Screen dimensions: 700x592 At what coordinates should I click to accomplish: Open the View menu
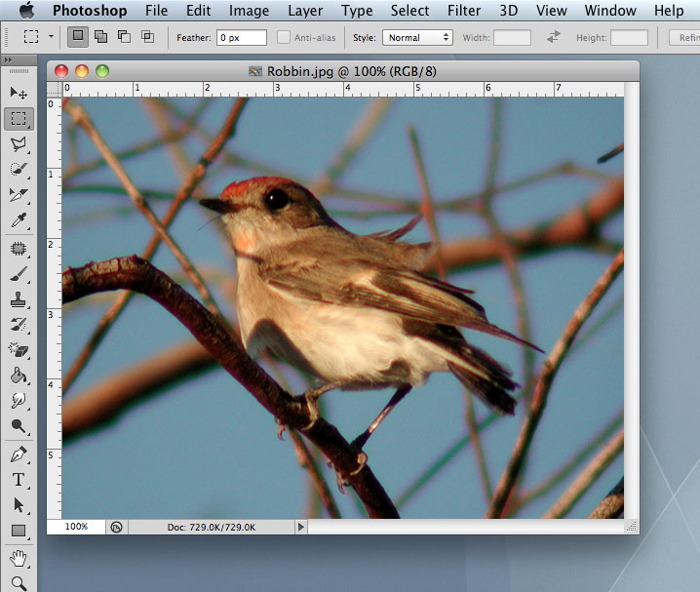(552, 11)
